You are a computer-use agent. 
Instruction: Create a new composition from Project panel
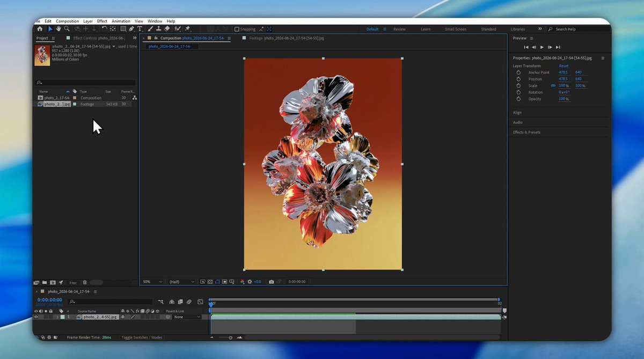point(53,282)
